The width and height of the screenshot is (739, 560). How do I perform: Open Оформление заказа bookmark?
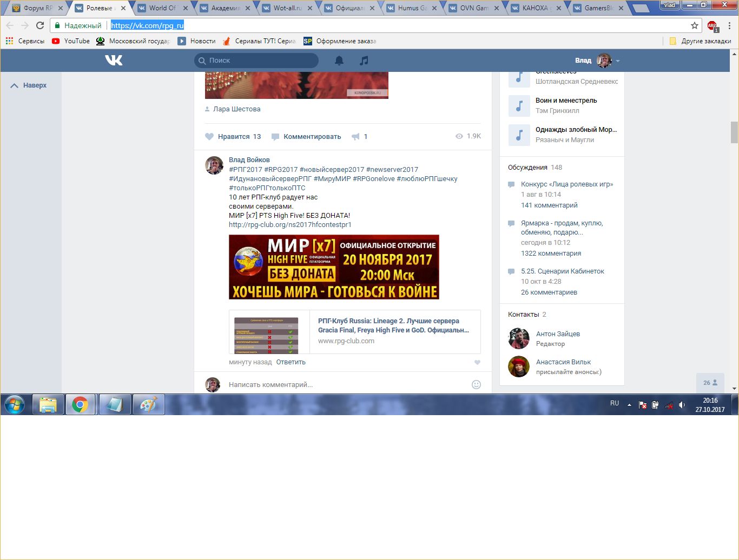coord(340,41)
